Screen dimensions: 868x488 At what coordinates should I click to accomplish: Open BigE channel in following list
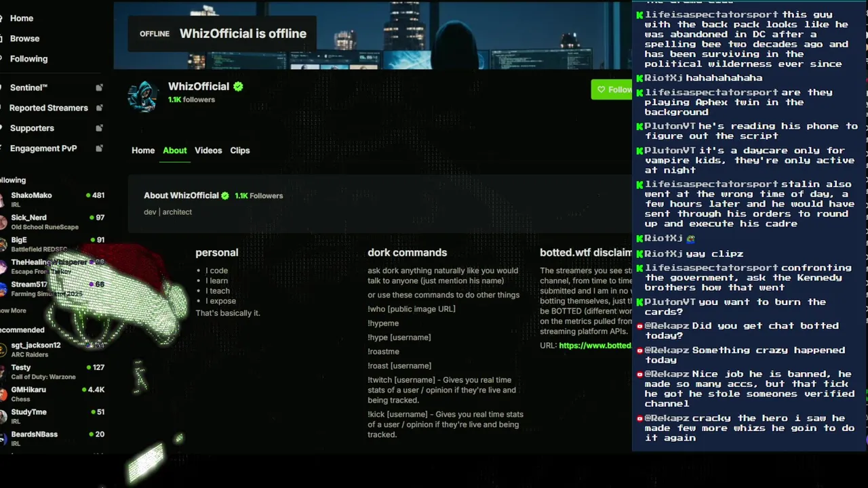[x=52, y=244]
